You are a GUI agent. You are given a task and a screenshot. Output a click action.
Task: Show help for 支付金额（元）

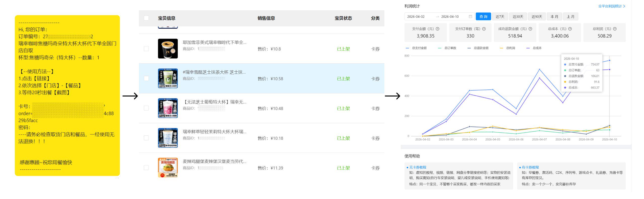(x=437, y=29)
